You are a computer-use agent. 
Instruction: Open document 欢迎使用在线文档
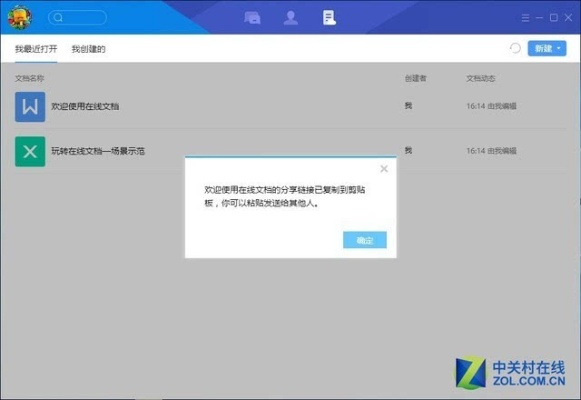[85, 106]
